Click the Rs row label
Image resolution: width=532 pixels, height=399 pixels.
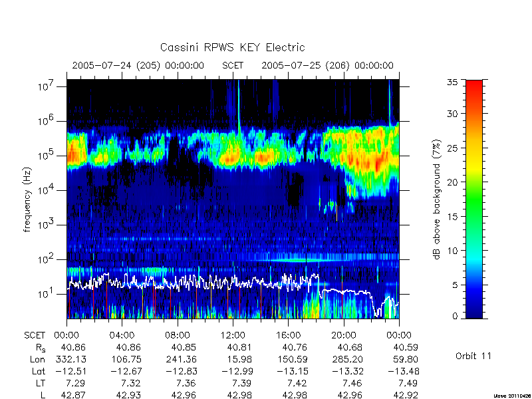41,348
